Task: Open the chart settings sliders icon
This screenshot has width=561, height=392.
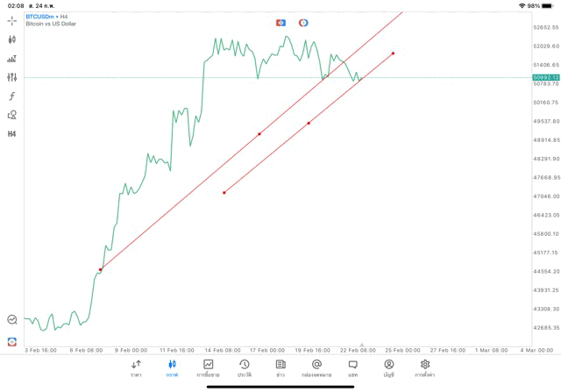Action: click(x=12, y=77)
